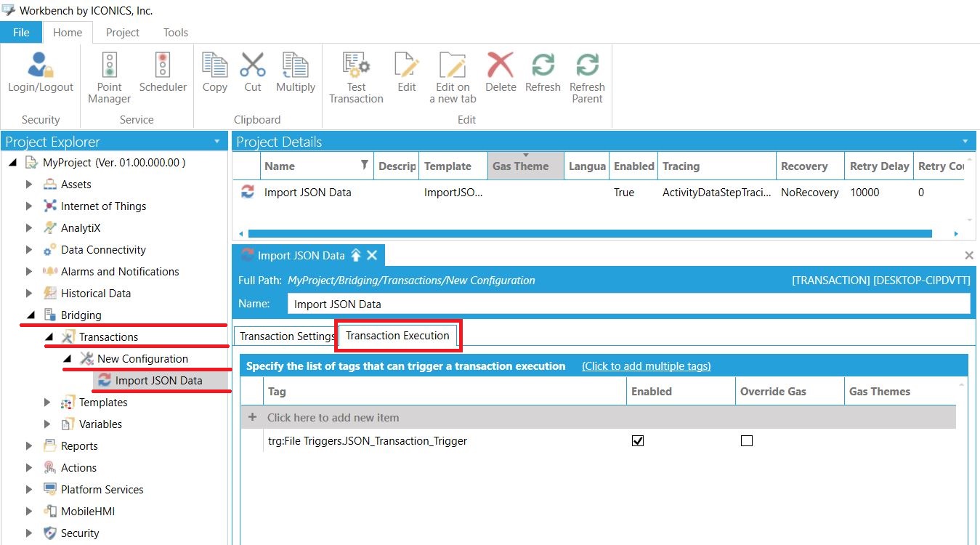This screenshot has height=545, width=980.
Task: Click the AnalytiX node icon
Action: (x=50, y=228)
